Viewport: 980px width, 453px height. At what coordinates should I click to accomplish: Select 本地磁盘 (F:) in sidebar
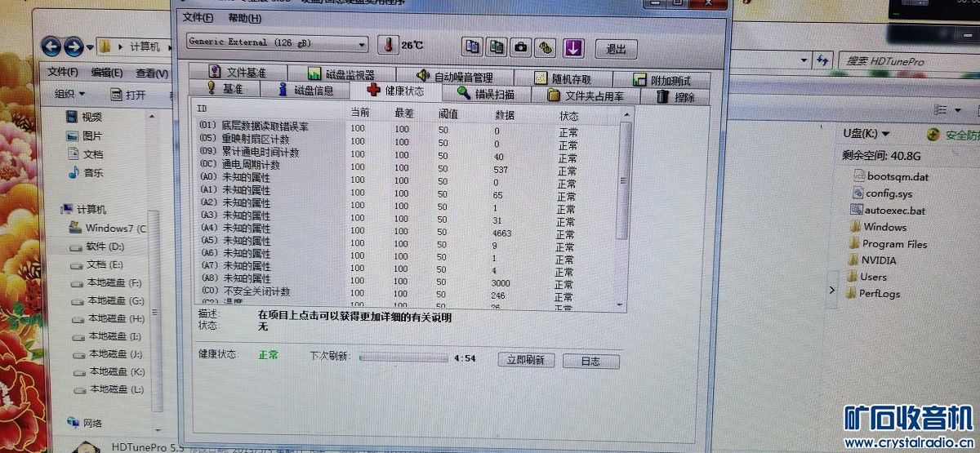tap(106, 282)
